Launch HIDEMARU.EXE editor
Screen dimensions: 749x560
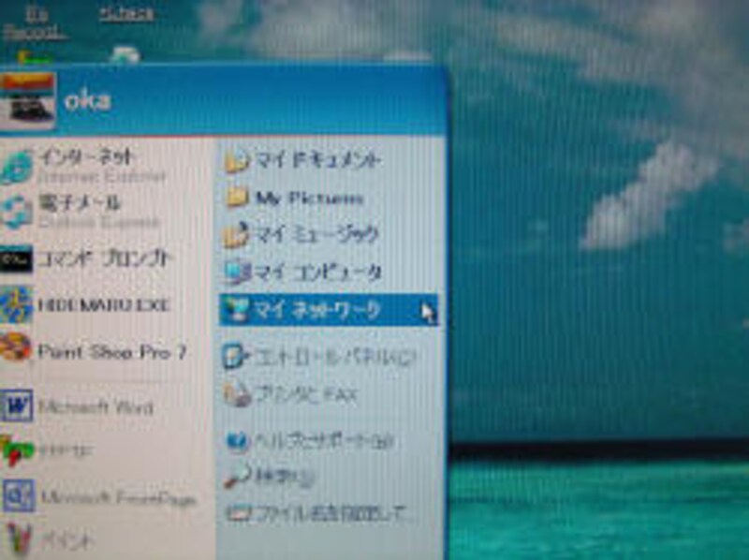click(x=86, y=305)
